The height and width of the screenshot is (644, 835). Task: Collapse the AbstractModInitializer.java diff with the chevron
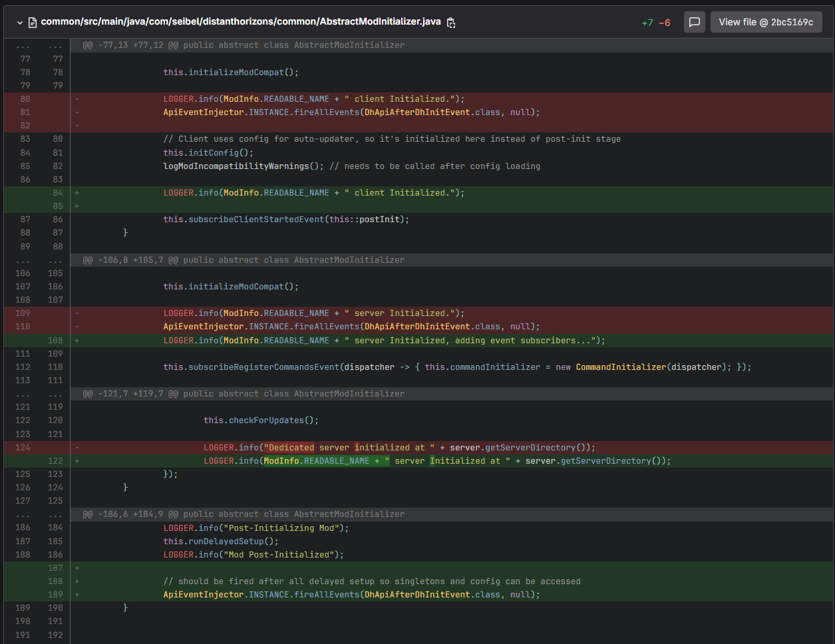point(20,22)
